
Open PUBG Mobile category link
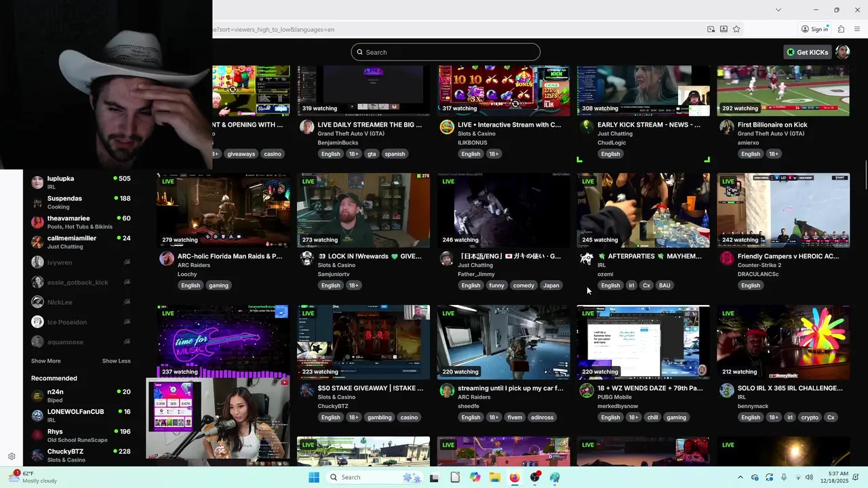[x=618, y=397]
